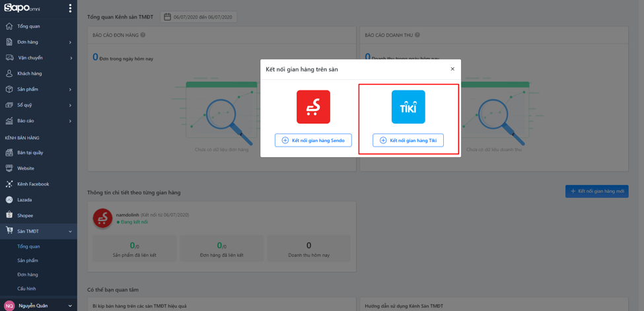Click the namdolinh Sendo store avatar
Screen dimensions: 644x311
[103, 219]
